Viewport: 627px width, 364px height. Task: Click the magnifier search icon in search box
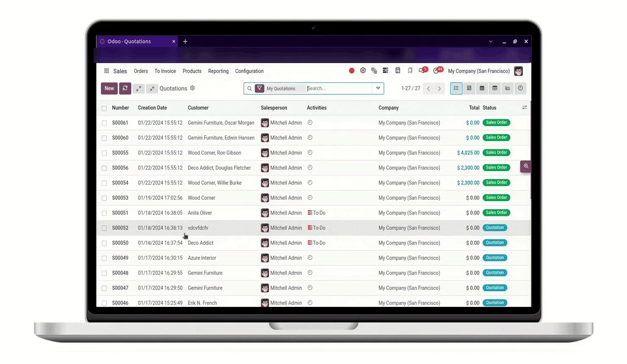(250, 88)
